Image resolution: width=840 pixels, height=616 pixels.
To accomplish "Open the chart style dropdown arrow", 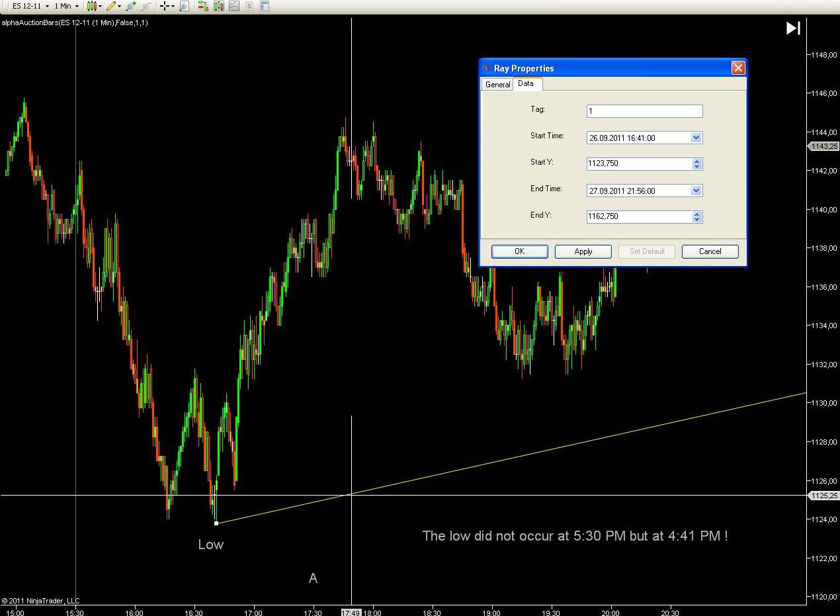I will pos(100,6).
